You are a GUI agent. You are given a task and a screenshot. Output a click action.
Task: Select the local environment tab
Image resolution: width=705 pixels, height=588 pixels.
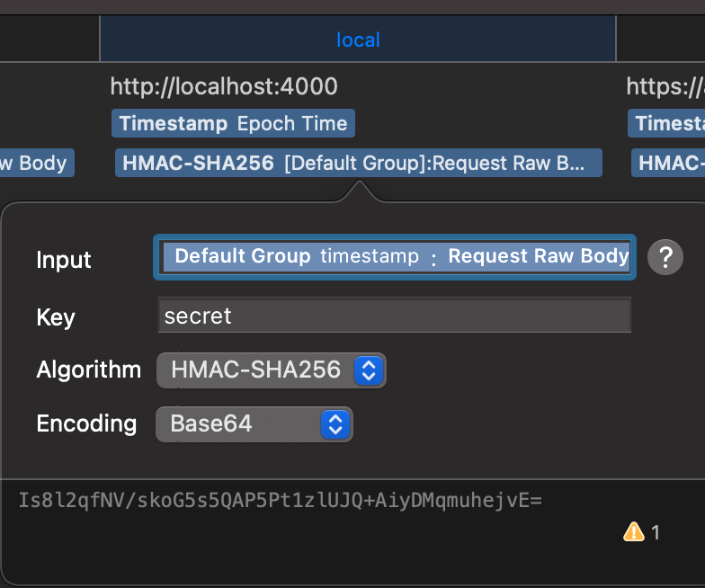click(358, 40)
